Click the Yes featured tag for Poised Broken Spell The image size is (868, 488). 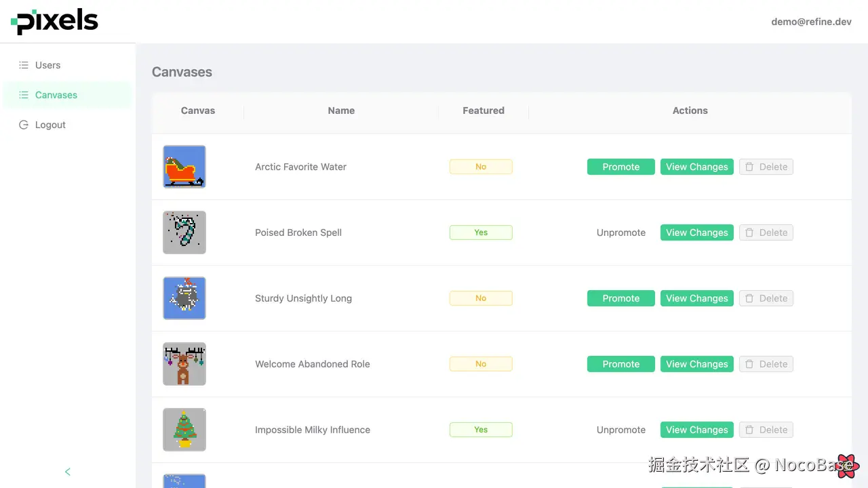pos(481,232)
